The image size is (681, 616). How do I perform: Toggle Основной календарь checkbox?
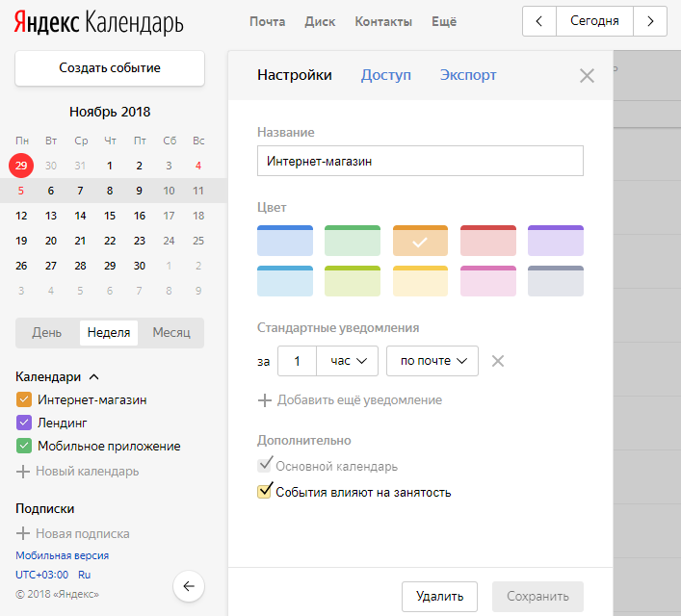click(x=265, y=465)
